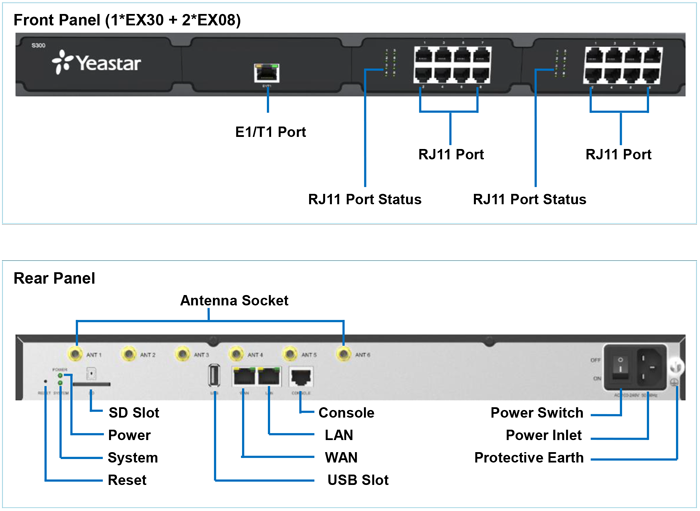Click the protective earth screw
Screen dimensions: 700x511
(674, 383)
